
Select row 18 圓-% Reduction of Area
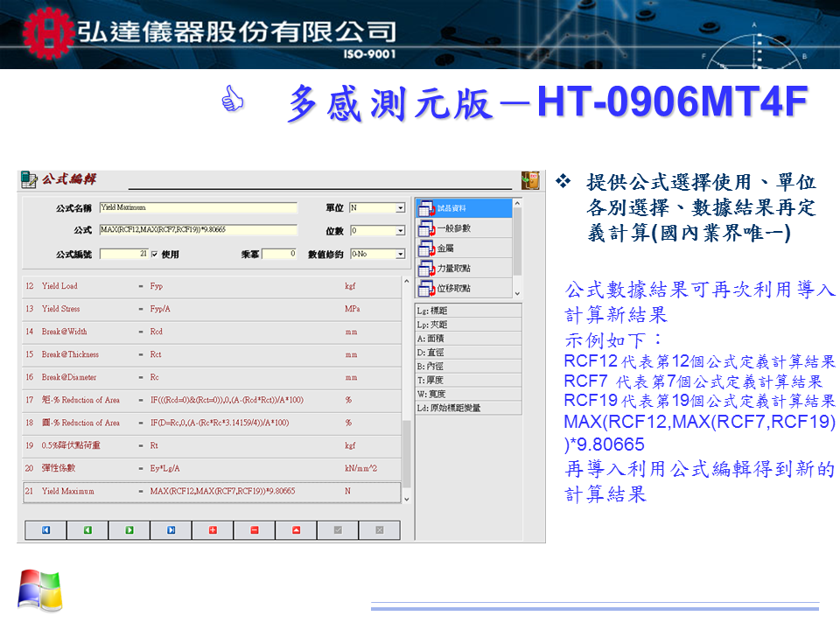pos(212,423)
